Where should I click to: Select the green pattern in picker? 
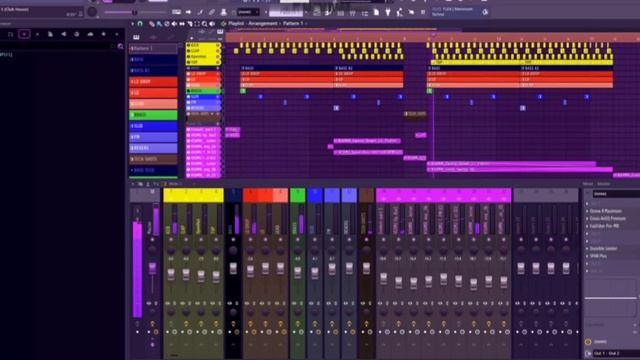(x=153, y=115)
